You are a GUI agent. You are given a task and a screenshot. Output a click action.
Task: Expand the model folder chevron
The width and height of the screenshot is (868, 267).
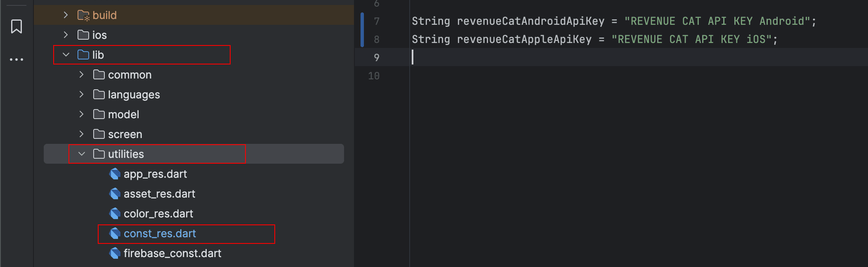[82, 114]
